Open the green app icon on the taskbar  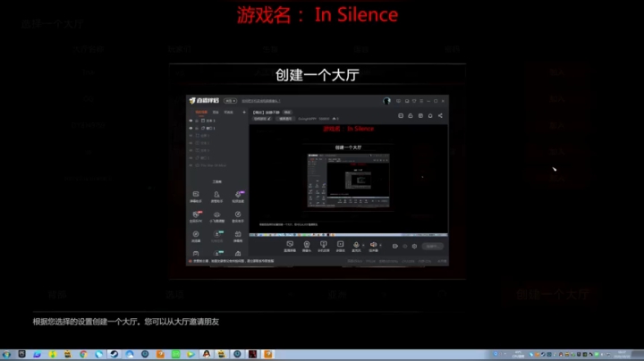176,354
